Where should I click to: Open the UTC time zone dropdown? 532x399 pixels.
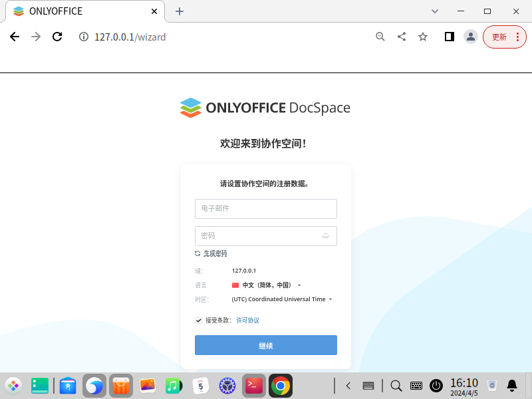coord(281,299)
